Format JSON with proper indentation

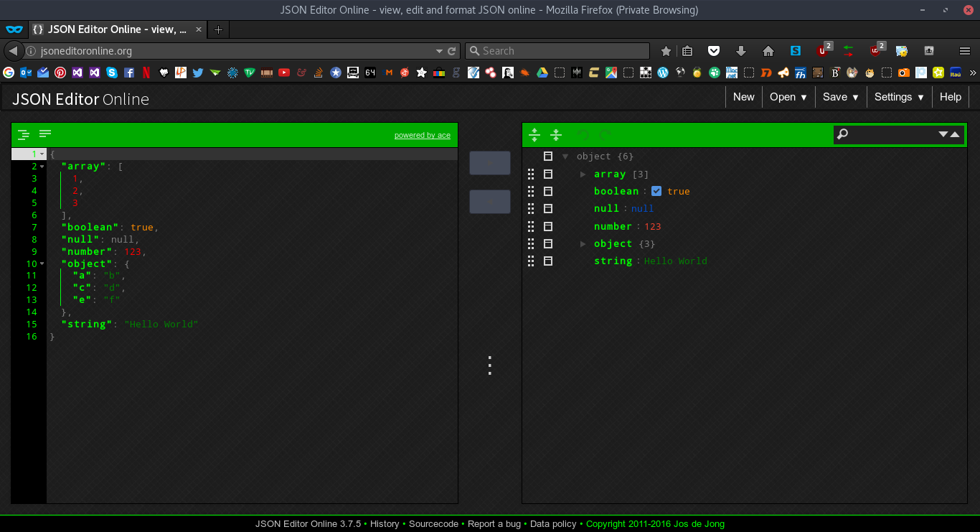(23, 134)
